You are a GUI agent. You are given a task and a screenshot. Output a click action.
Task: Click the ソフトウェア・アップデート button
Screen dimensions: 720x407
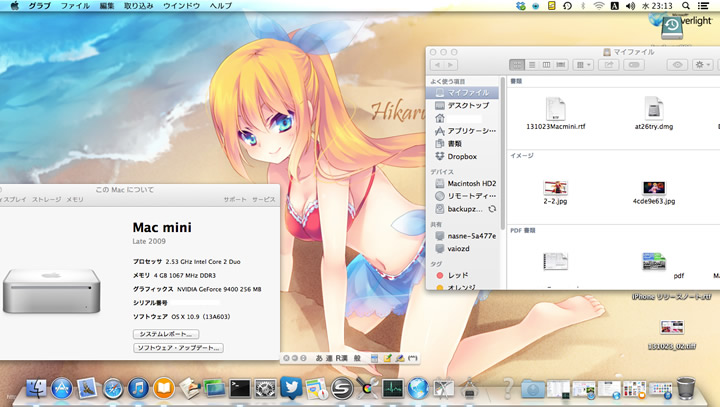point(178,348)
